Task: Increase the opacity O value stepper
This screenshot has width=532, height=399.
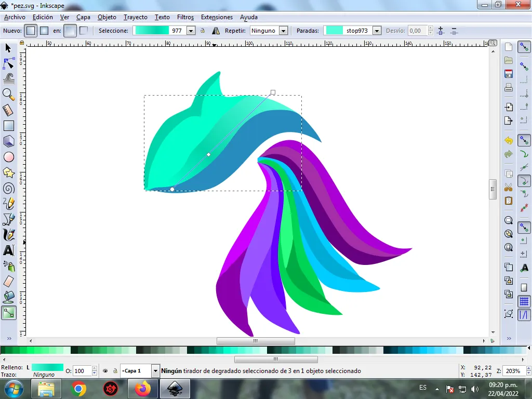Action: (95, 368)
